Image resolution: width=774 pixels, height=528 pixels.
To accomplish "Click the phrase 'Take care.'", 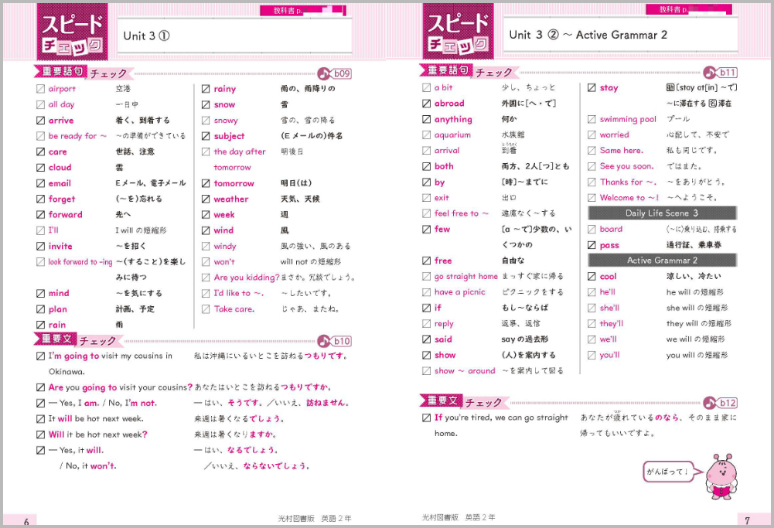I will [x=234, y=309].
